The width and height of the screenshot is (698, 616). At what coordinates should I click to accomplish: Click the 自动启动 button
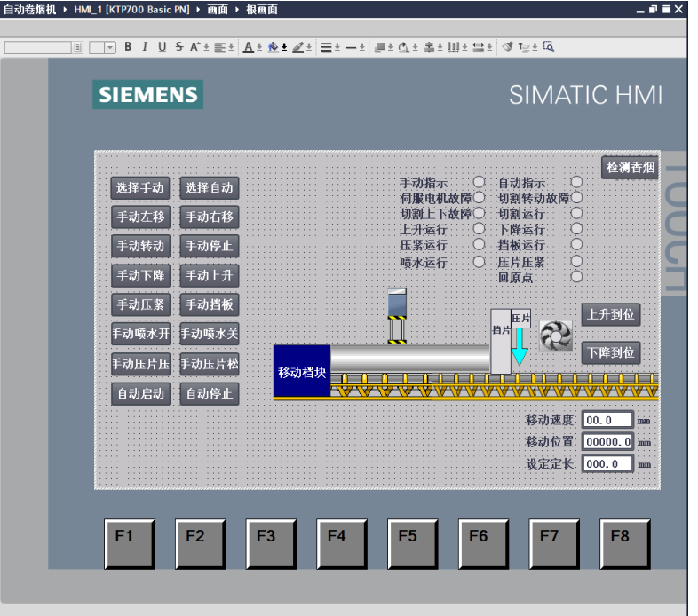click(140, 394)
